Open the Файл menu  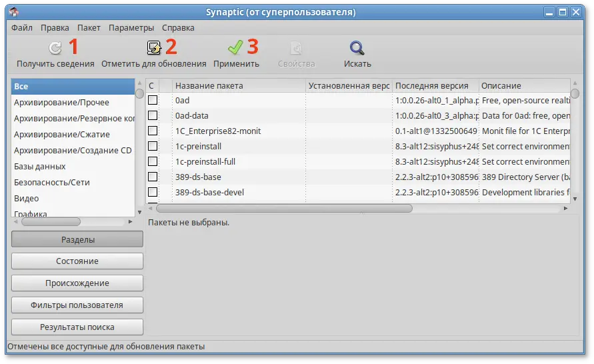click(22, 28)
